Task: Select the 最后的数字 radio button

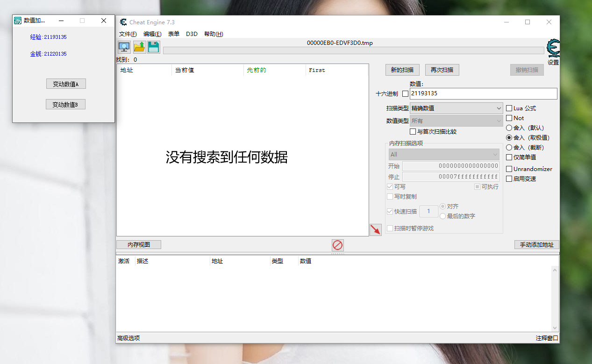Action: (442, 216)
